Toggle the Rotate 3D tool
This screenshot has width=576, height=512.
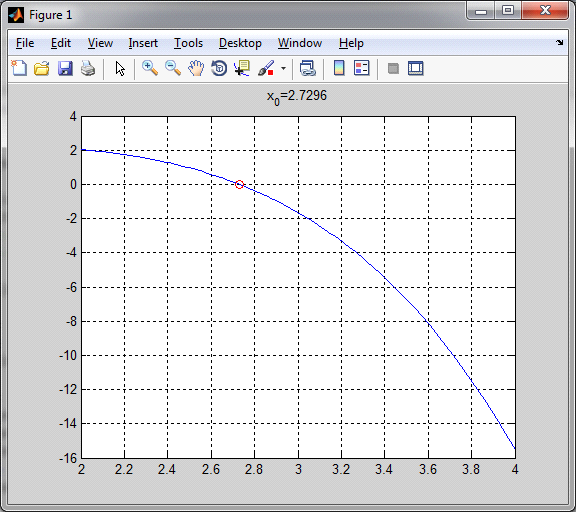pos(219,68)
